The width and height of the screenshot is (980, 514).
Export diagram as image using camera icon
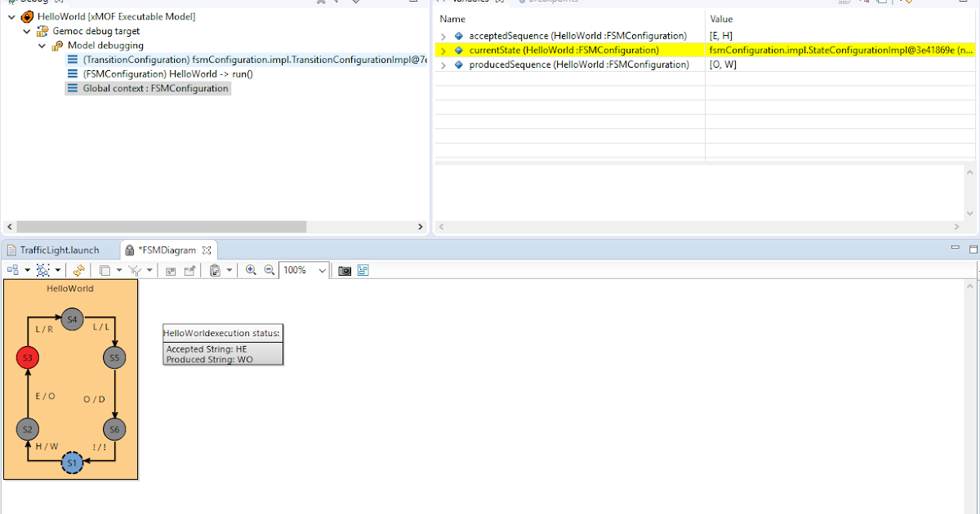coord(343,270)
